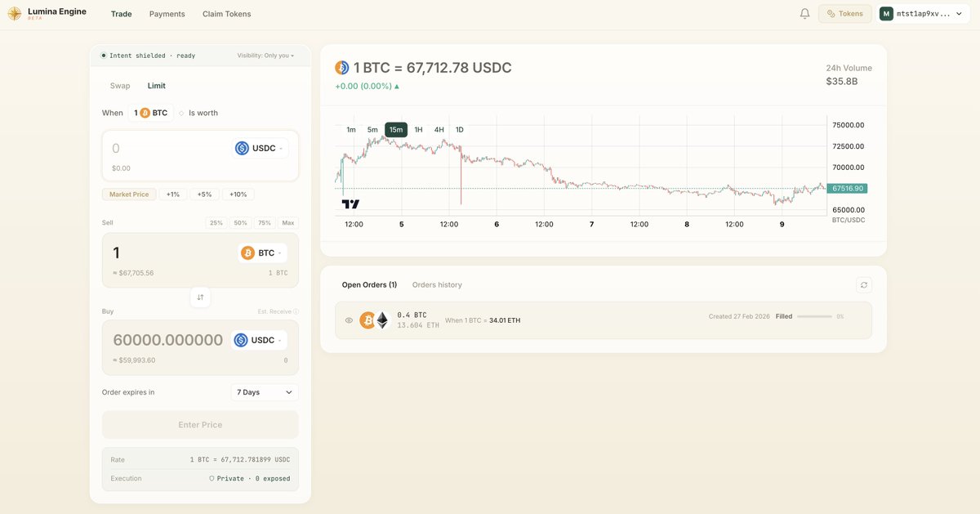Switch to the Limit tab
The image size is (980, 514).
pos(157,86)
